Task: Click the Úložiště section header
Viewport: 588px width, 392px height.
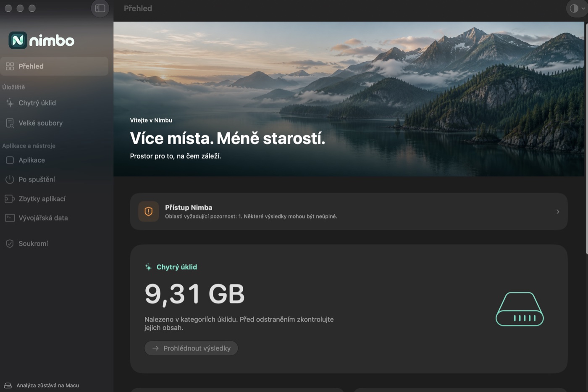Action: [14, 87]
